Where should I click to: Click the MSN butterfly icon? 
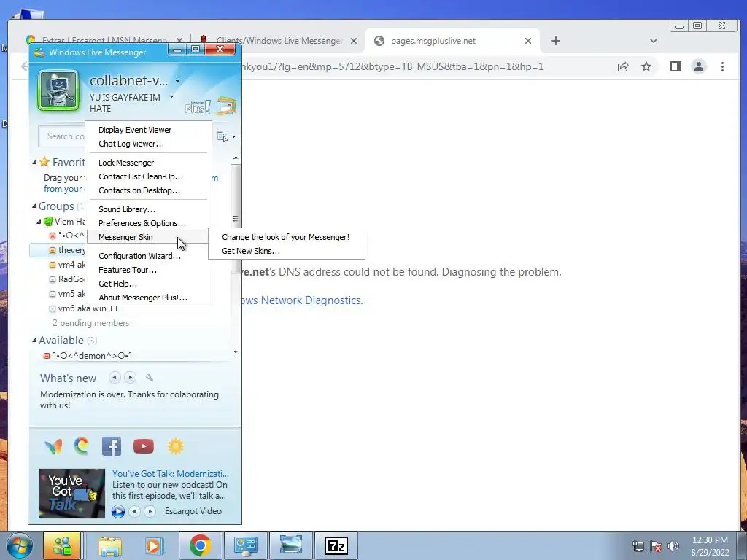point(53,447)
